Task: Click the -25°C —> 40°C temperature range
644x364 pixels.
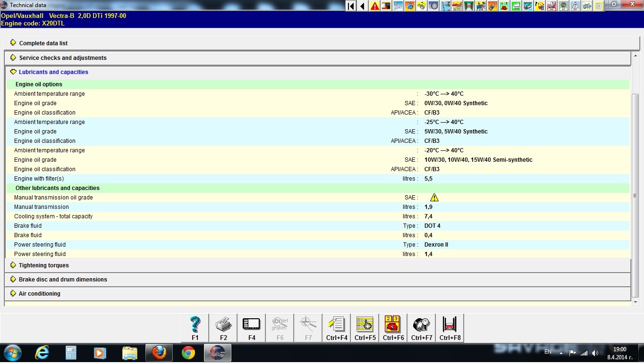Action: coord(444,122)
